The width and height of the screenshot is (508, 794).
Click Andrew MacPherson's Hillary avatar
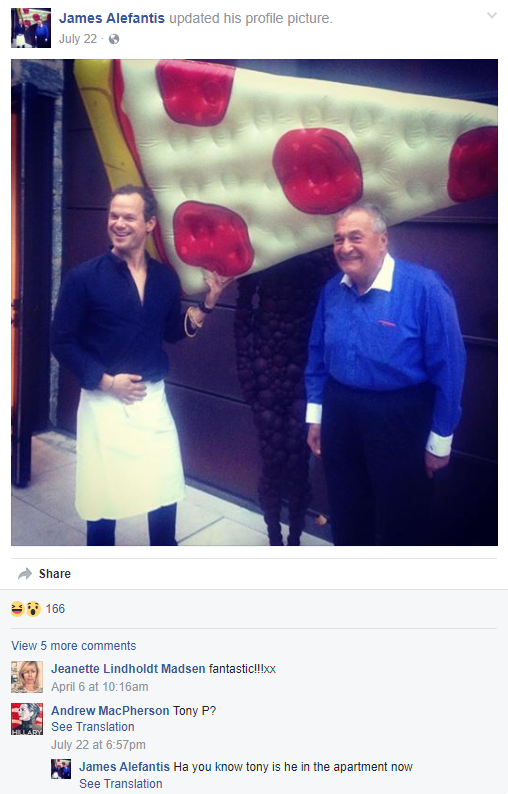27,719
